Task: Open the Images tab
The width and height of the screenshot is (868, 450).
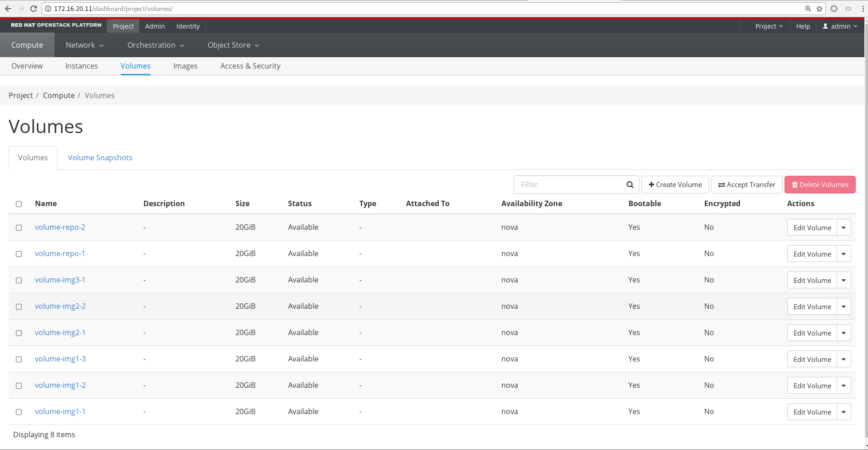Action: (185, 66)
